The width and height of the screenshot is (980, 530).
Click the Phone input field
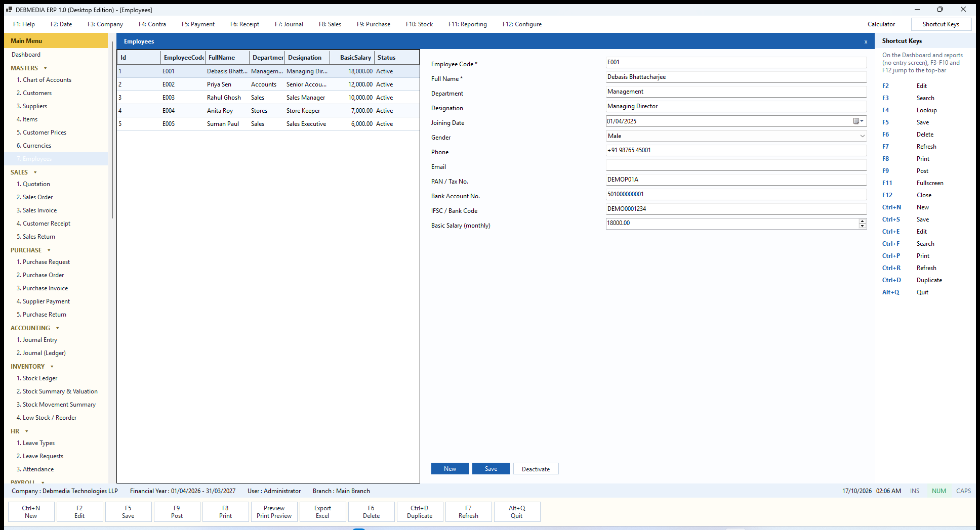pos(736,150)
